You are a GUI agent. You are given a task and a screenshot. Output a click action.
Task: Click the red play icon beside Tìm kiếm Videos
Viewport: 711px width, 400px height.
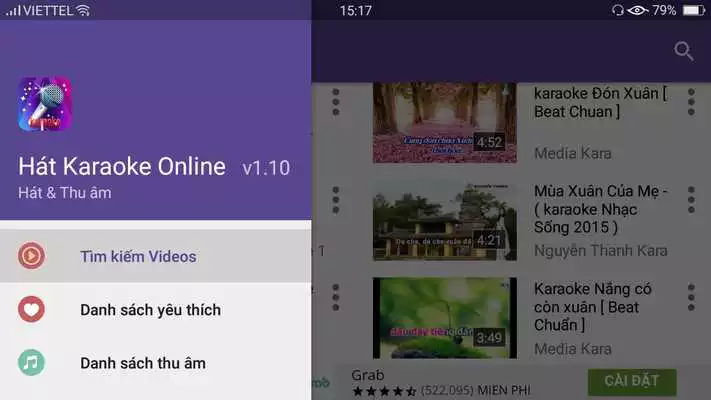click(x=31, y=256)
